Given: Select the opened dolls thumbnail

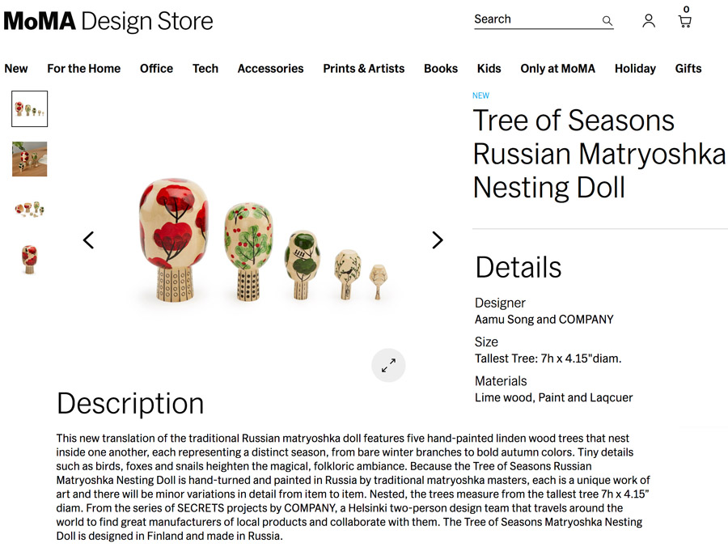Looking at the screenshot, I should (x=30, y=209).
